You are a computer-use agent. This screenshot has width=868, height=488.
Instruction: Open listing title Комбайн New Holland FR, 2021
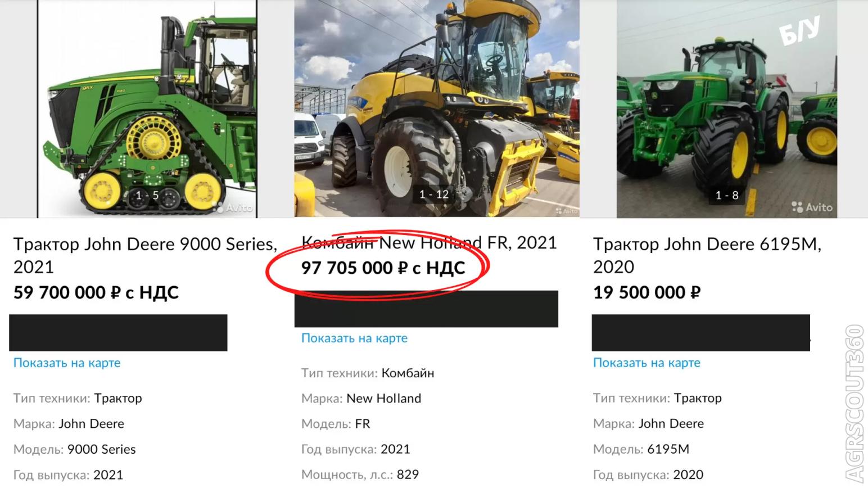pos(429,242)
